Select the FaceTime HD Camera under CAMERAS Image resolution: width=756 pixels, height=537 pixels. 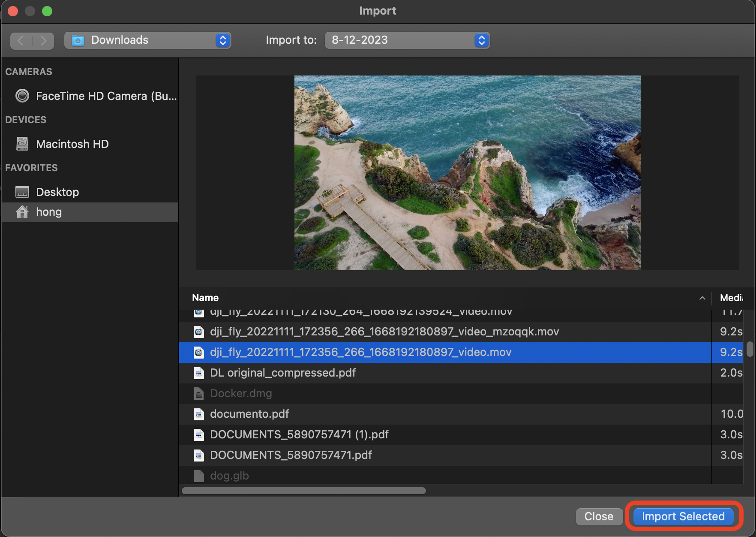(106, 96)
